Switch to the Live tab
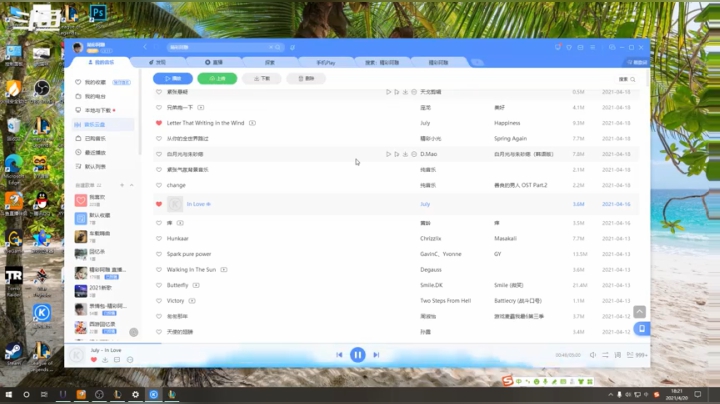This screenshot has width=720, height=404. click(214, 62)
